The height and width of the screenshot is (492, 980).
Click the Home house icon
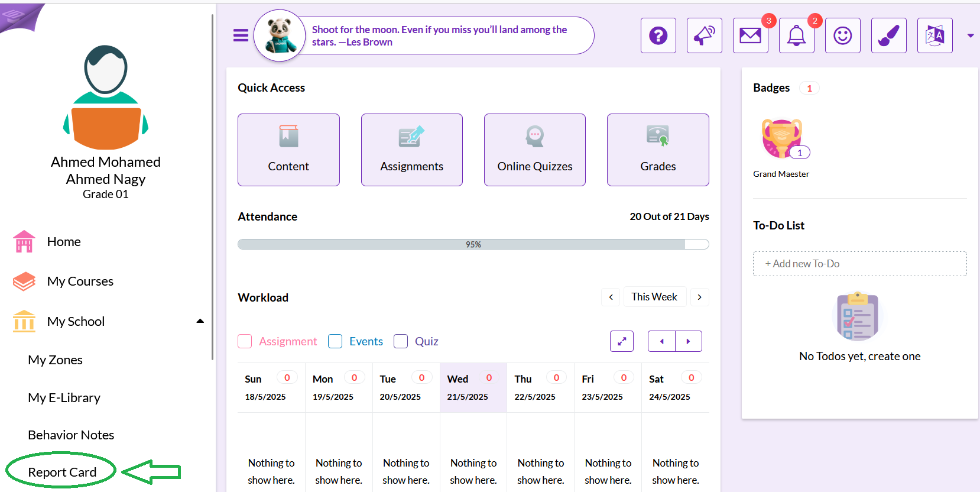point(24,241)
